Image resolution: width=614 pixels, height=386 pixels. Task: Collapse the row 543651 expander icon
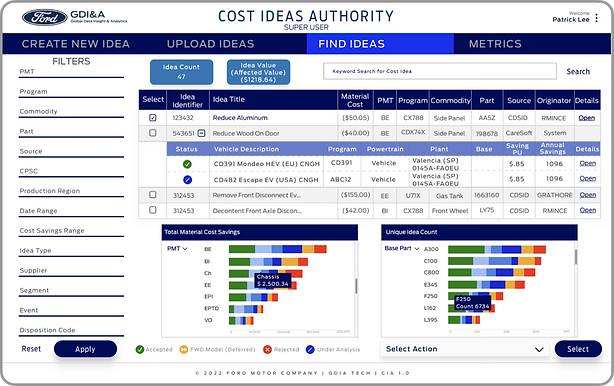(201, 133)
